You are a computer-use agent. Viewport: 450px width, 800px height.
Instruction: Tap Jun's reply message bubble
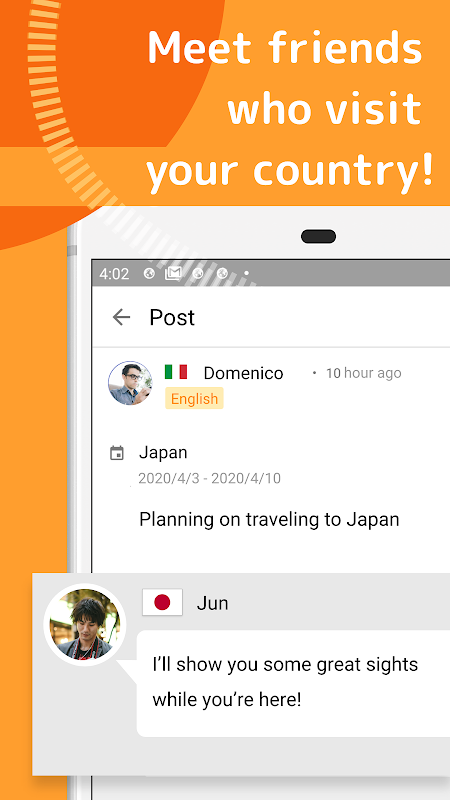(294, 683)
